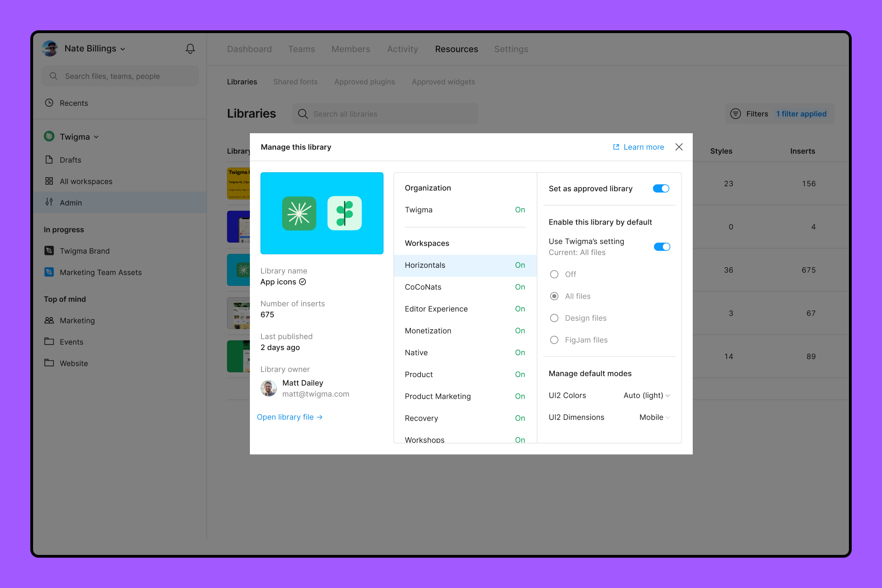Click the All workspaces grid icon
This screenshot has width=882, height=588.
(49, 181)
